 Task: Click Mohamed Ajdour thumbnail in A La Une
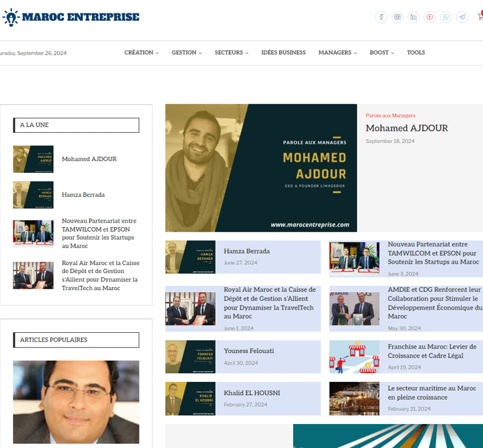(x=33, y=159)
